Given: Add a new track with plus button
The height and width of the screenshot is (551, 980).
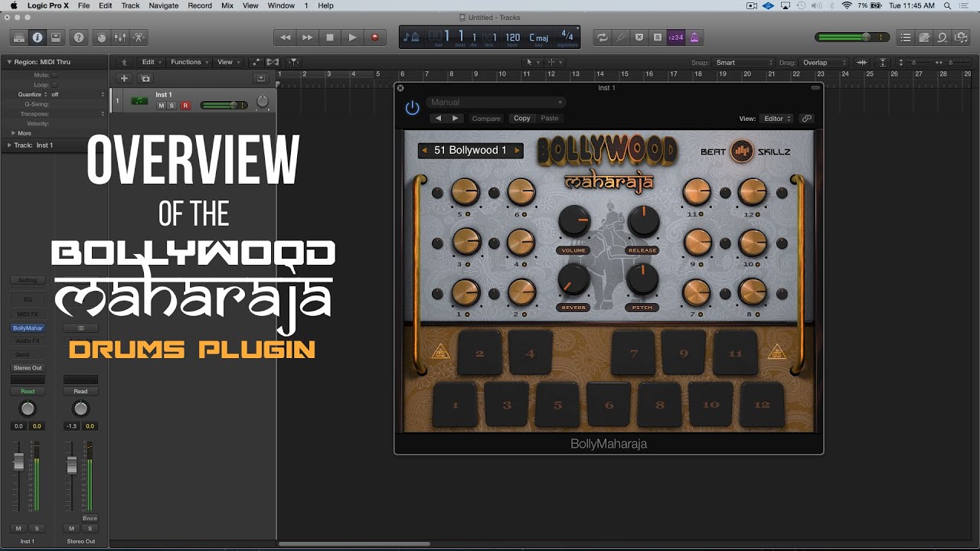Looking at the screenshot, I should [123, 78].
